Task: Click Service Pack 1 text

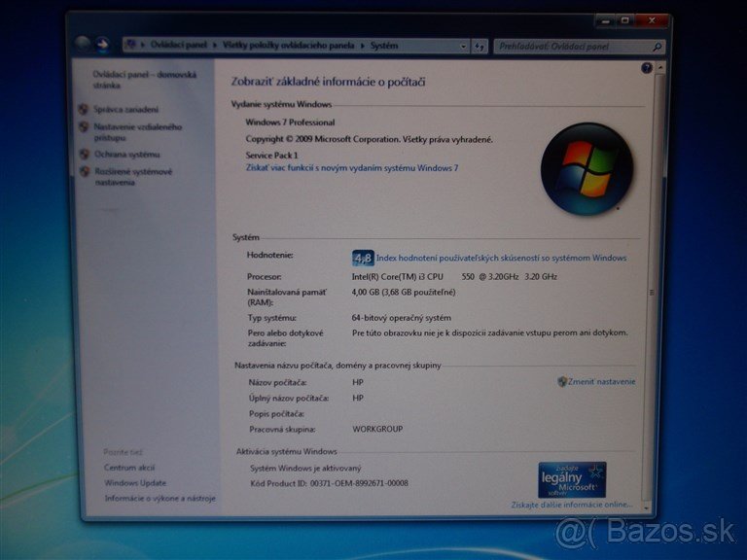Action: [271, 156]
